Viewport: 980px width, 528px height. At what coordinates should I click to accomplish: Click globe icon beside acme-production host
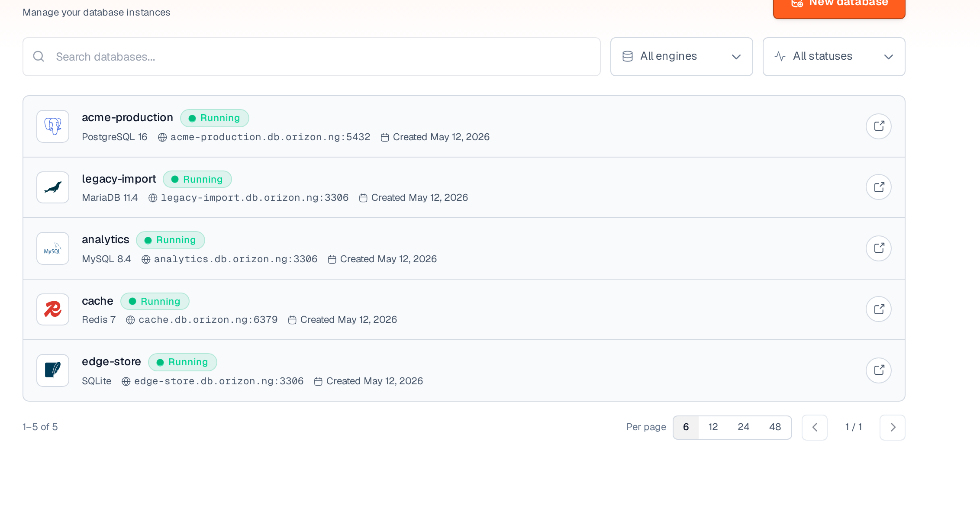point(162,137)
